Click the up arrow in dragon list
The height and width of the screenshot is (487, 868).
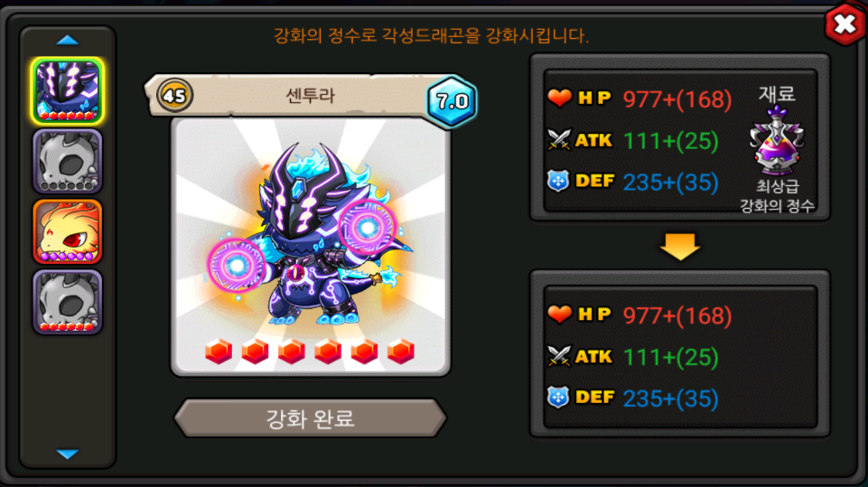point(67,40)
